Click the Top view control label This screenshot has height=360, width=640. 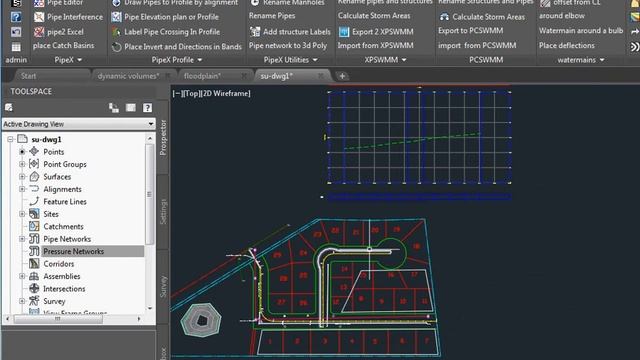point(190,93)
